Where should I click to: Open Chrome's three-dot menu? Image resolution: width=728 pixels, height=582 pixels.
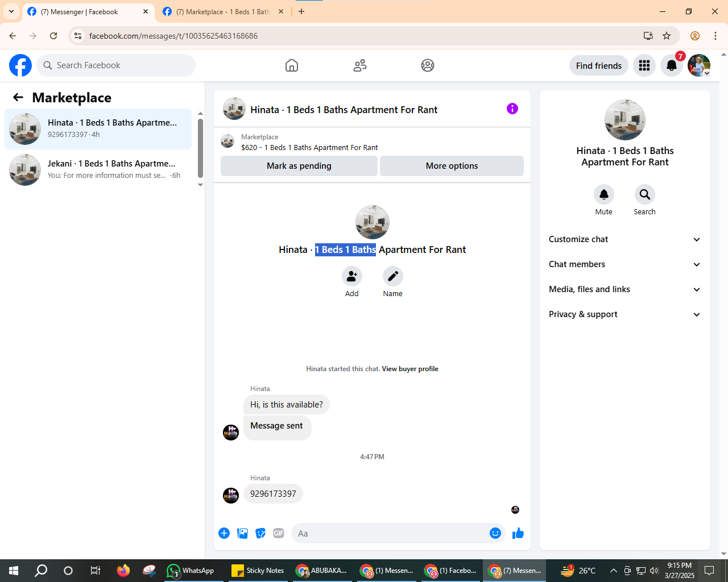click(715, 36)
